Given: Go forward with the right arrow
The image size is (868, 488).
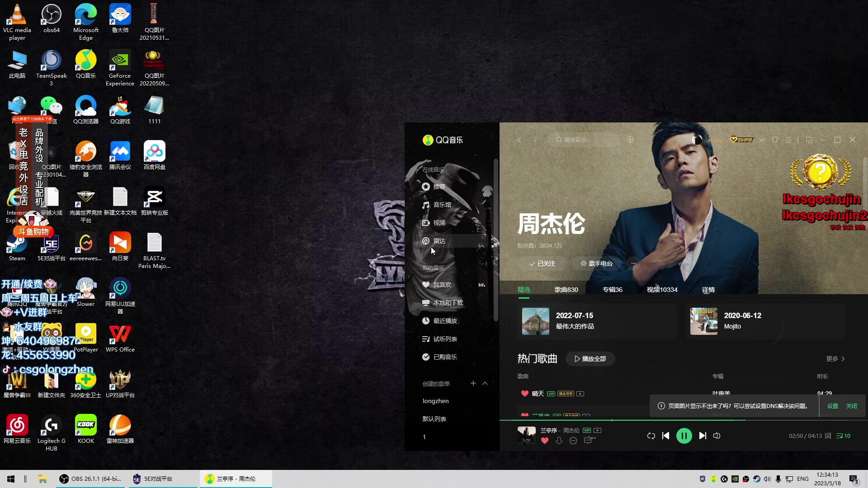Looking at the screenshot, I should click(535, 140).
